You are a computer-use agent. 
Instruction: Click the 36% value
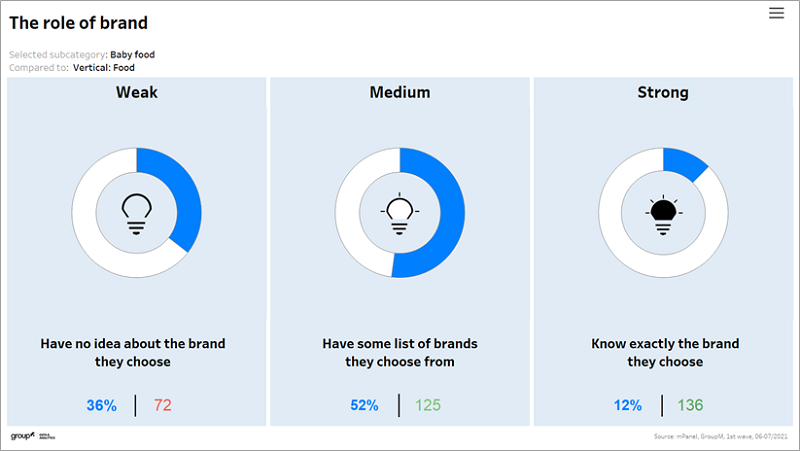click(101, 405)
